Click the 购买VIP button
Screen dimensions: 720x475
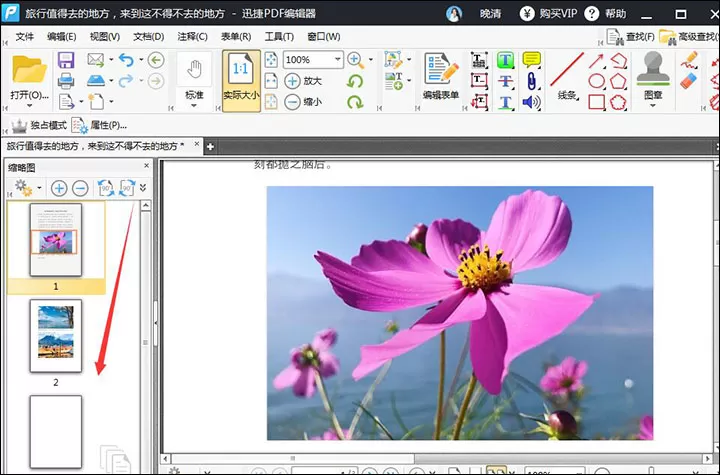[549, 14]
